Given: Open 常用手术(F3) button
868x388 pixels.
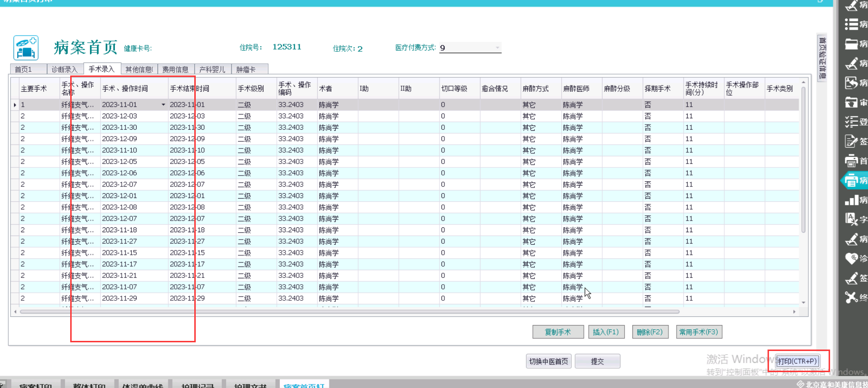Looking at the screenshot, I should pyautogui.click(x=698, y=332).
